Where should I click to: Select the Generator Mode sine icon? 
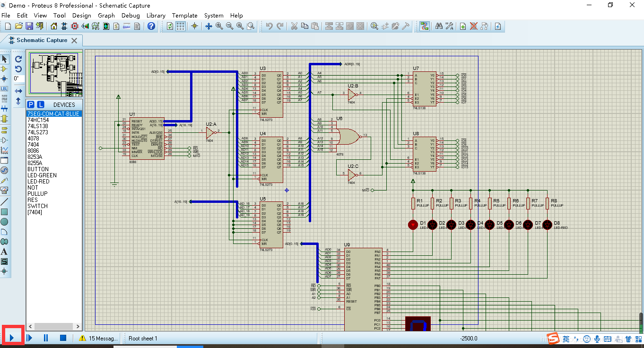click(5, 170)
